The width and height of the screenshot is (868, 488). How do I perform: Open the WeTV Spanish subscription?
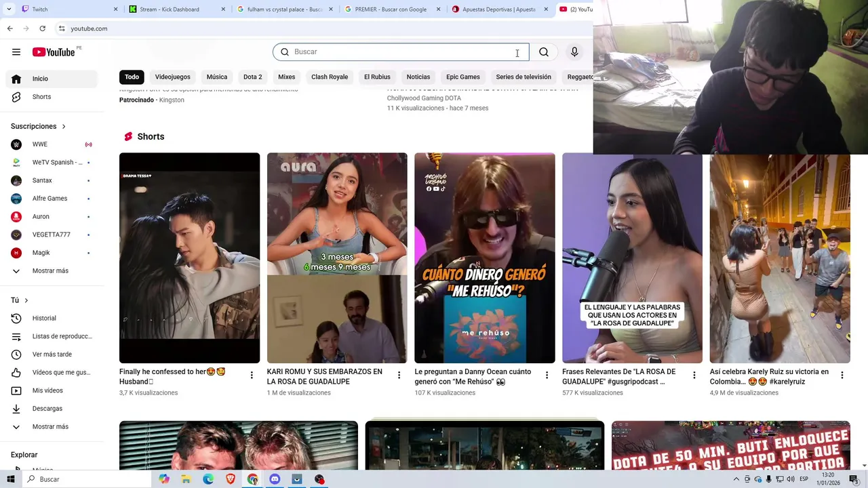pyautogui.click(x=52, y=163)
